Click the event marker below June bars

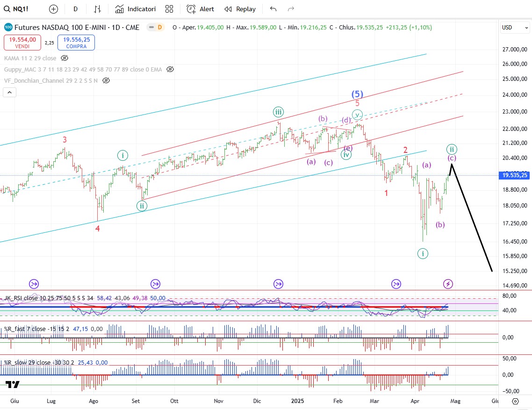coord(34,284)
